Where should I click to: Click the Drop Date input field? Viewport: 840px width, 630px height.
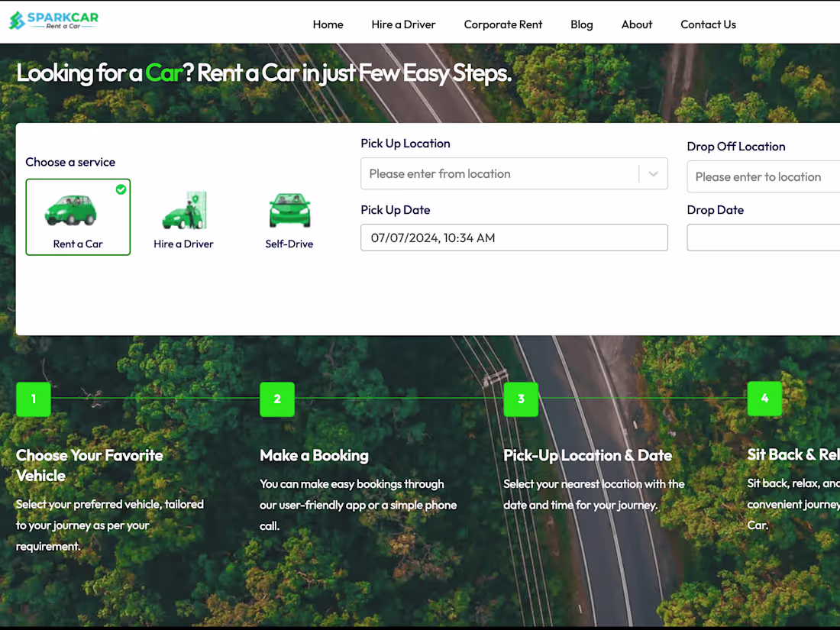click(x=764, y=237)
